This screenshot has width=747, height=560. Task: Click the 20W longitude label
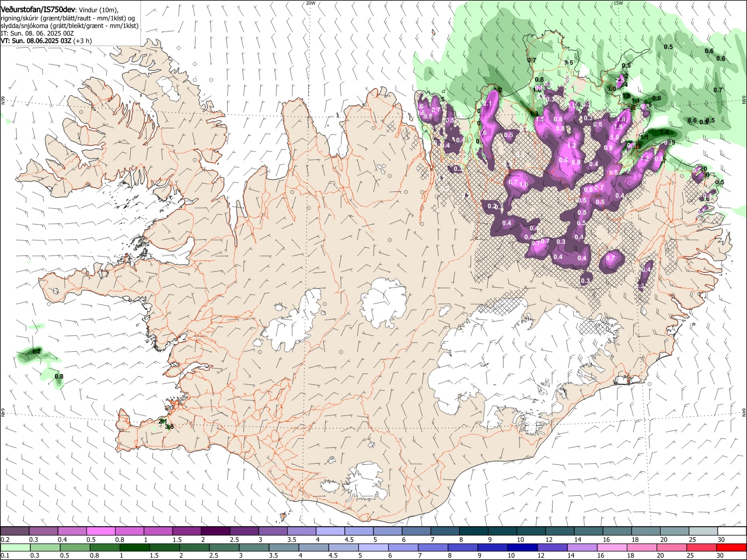[x=310, y=3]
